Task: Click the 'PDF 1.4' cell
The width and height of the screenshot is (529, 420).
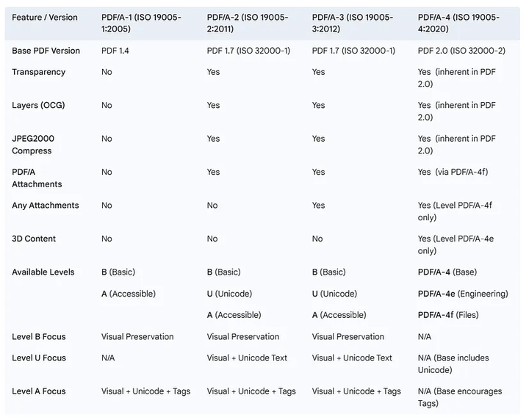Action: [x=118, y=51]
